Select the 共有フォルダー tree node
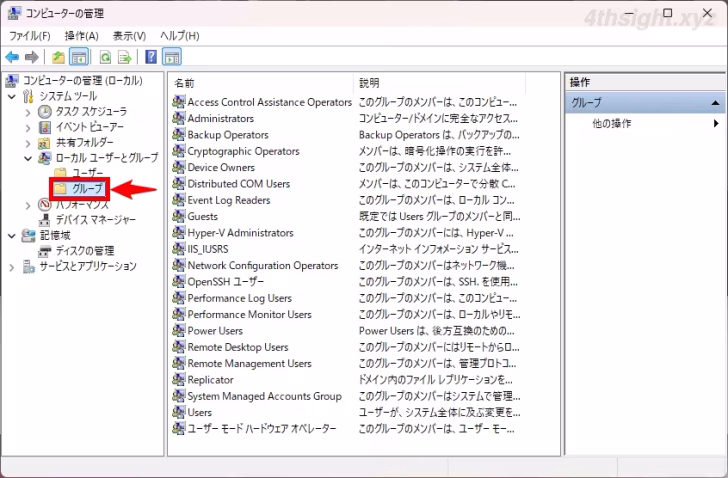 (x=84, y=142)
